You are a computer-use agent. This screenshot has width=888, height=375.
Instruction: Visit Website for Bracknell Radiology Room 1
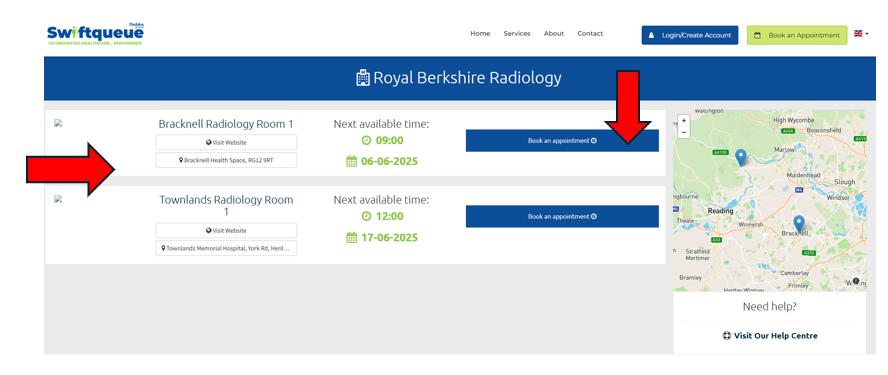point(226,142)
